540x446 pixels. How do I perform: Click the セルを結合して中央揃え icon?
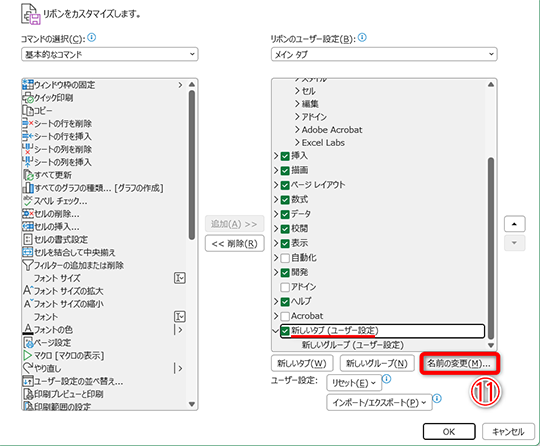[28, 252]
